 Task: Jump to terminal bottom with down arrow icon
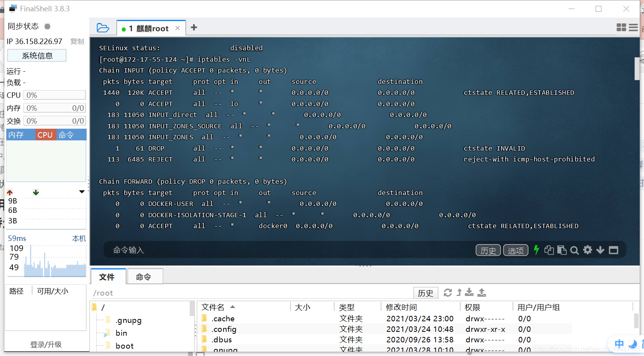600,250
